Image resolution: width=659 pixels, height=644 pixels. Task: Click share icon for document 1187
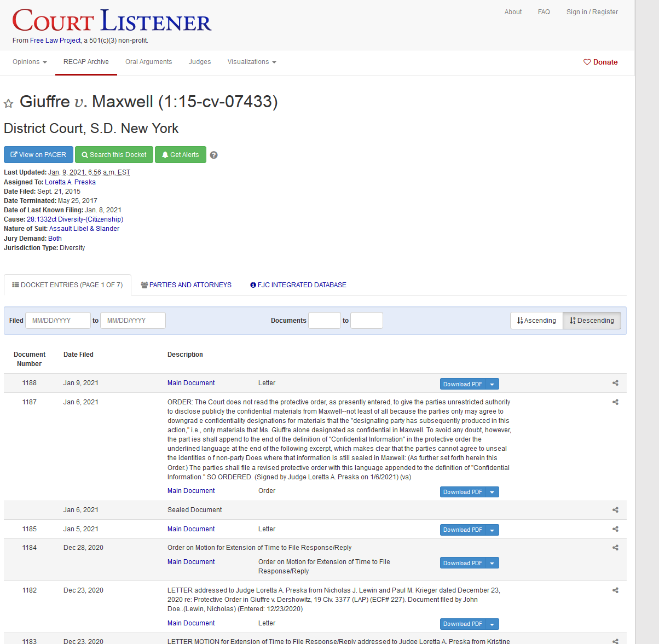pos(615,402)
